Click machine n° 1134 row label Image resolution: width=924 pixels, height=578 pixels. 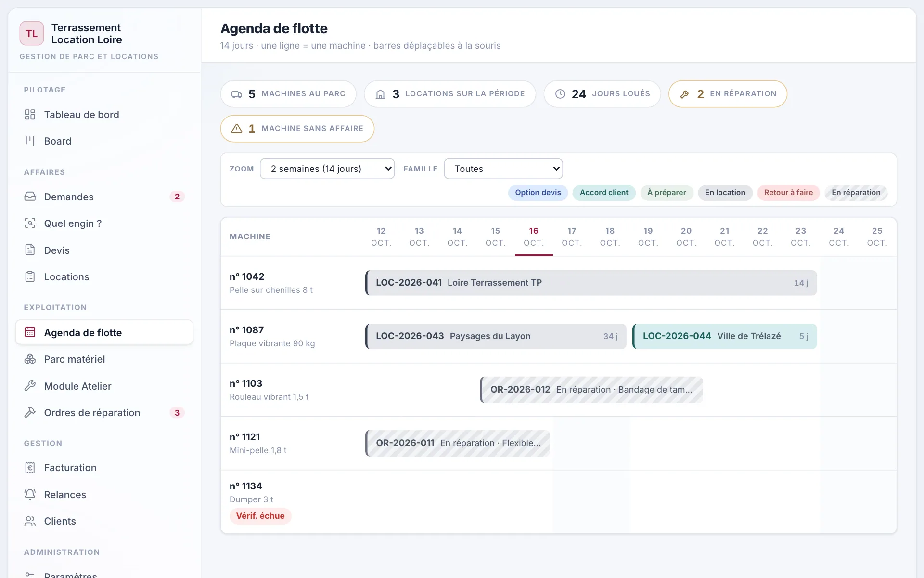[x=246, y=486]
